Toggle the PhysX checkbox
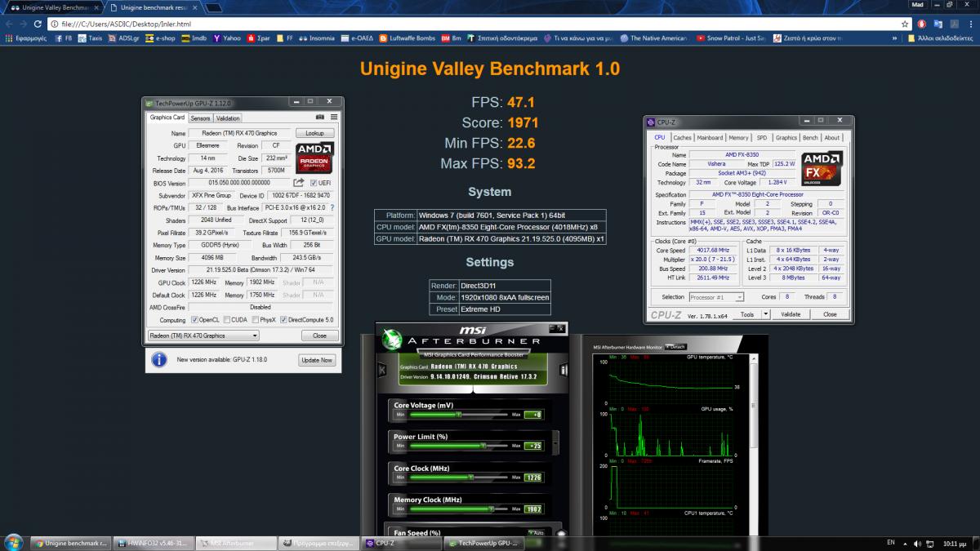The height and width of the screenshot is (551, 980). click(256, 320)
